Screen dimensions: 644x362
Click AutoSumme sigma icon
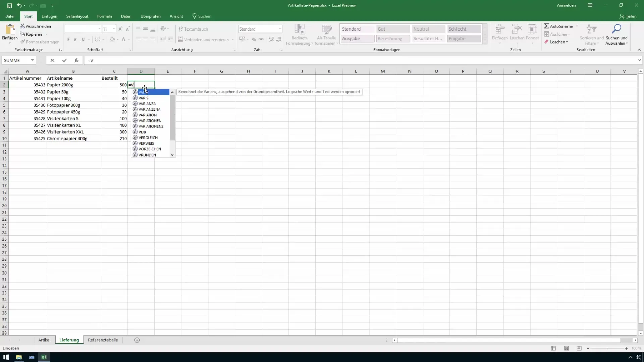547,26
